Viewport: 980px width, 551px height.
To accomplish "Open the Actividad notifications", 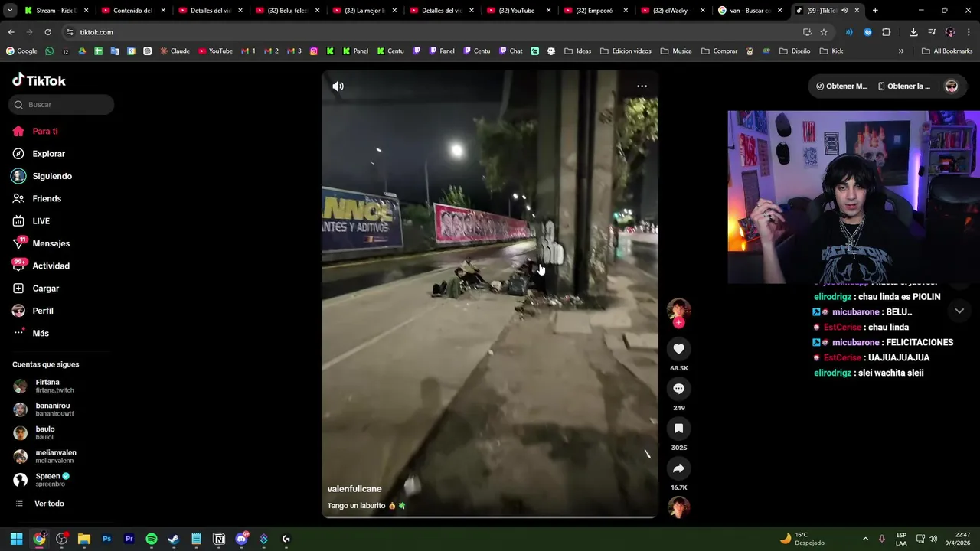I will click(51, 266).
